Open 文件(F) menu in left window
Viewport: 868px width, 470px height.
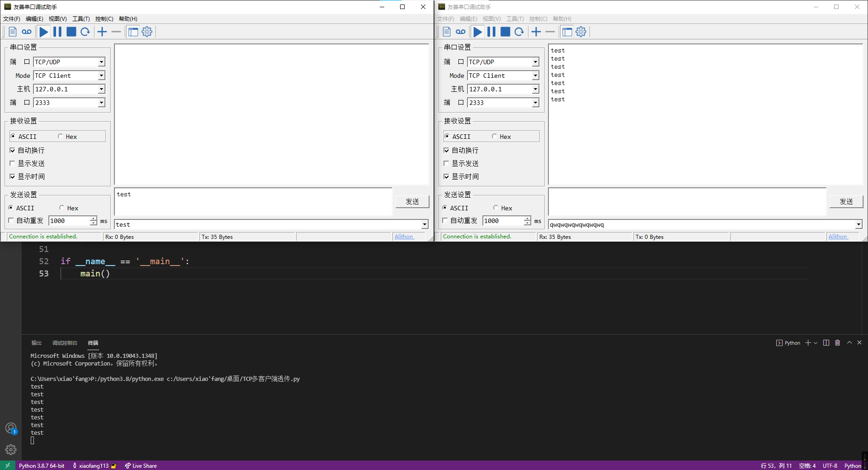12,19
